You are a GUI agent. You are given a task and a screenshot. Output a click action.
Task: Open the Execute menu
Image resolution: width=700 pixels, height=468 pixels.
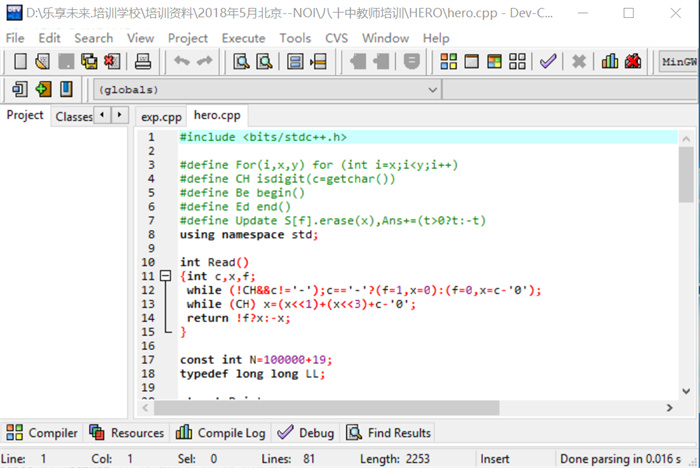[244, 38]
